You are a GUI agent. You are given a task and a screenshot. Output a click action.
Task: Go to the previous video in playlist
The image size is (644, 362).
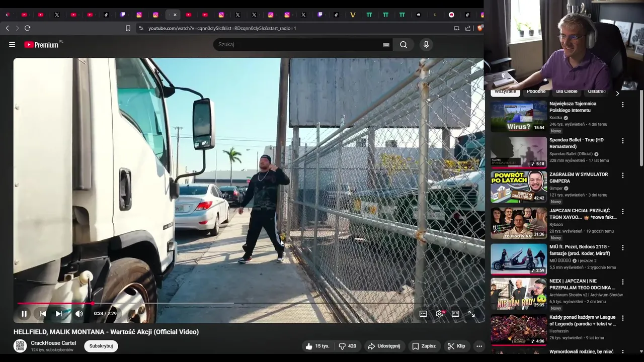(x=43, y=314)
